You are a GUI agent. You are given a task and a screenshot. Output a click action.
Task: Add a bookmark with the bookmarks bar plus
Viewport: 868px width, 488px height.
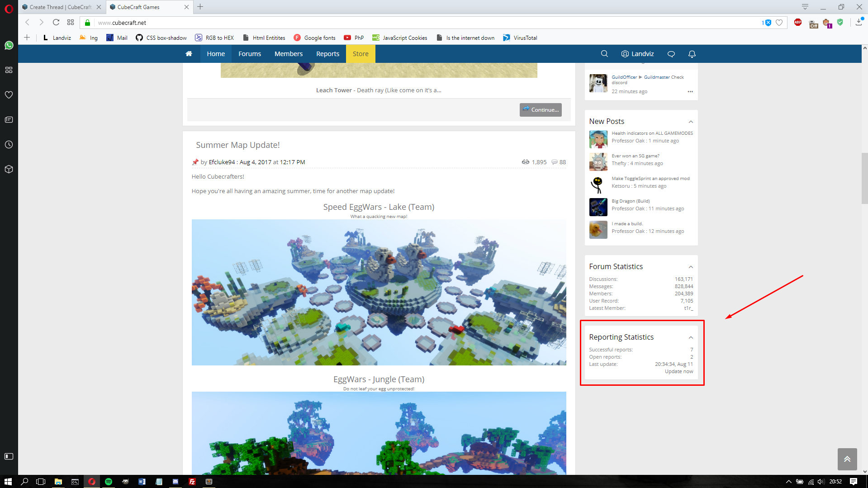click(27, 38)
